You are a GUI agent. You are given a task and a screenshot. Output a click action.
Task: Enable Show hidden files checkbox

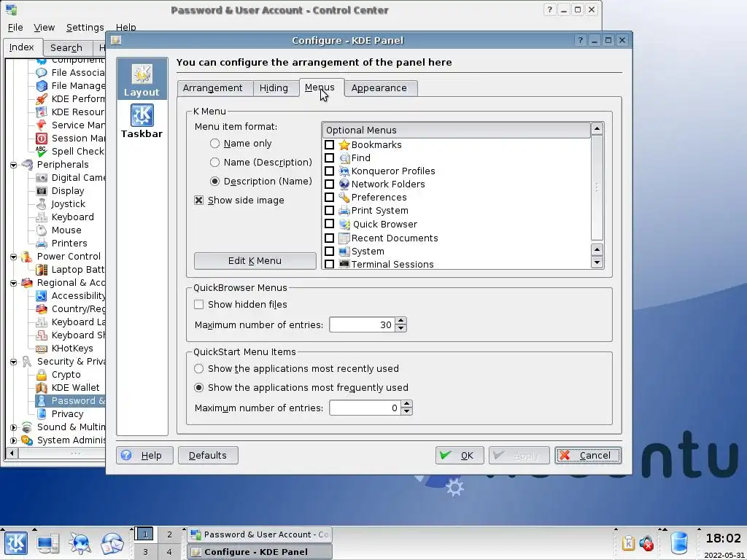coord(199,304)
